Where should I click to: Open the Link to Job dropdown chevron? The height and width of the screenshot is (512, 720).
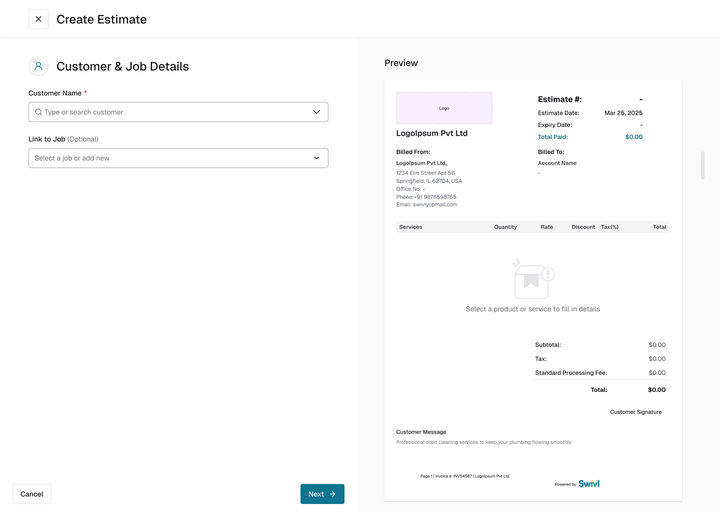[x=316, y=158]
